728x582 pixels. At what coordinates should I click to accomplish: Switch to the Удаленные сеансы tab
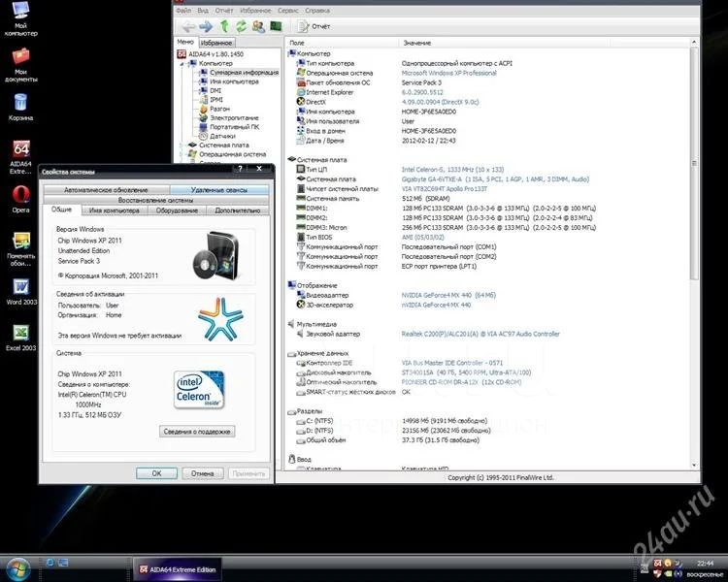click(219, 190)
